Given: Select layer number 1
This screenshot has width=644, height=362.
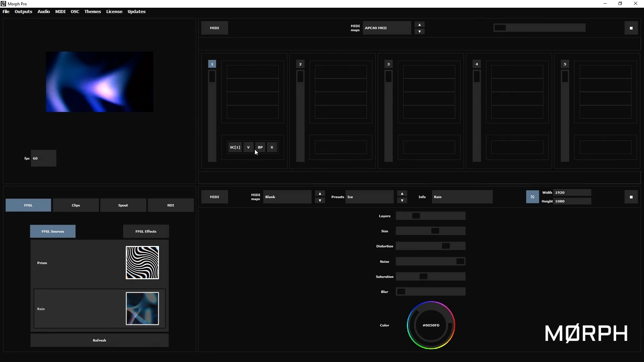Looking at the screenshot, I should coord(212,64).
